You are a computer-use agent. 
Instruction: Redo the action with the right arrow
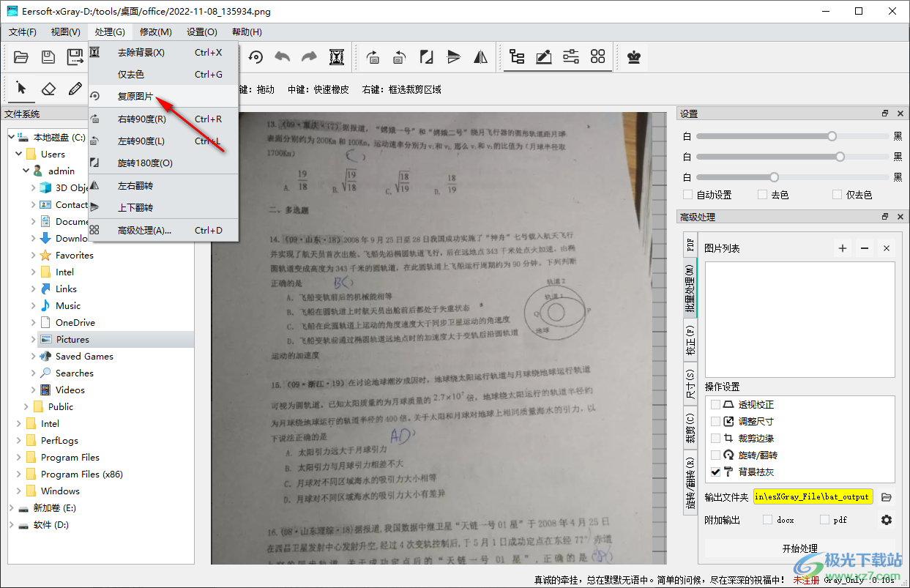[x=309, y=56]
